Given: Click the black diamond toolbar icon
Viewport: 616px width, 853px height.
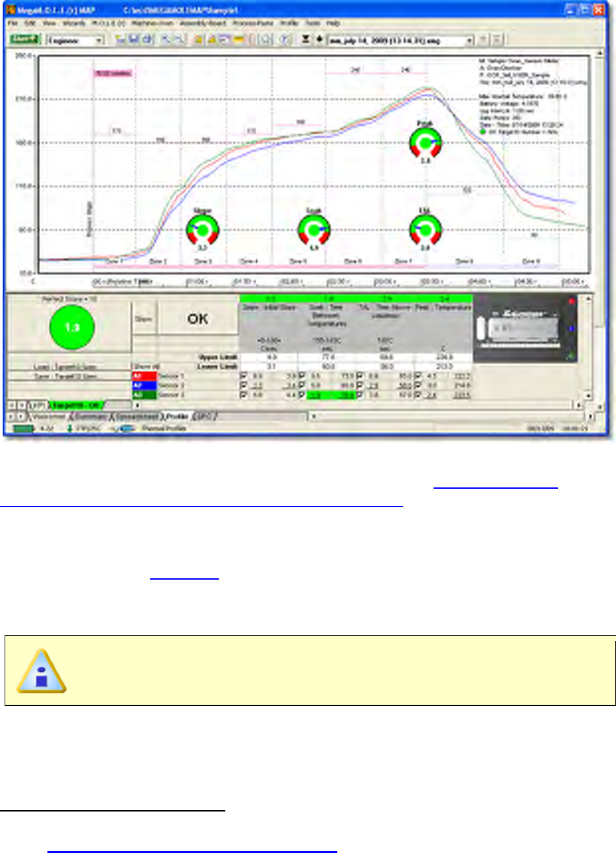Looking at the screenshot, I should 319,40.
